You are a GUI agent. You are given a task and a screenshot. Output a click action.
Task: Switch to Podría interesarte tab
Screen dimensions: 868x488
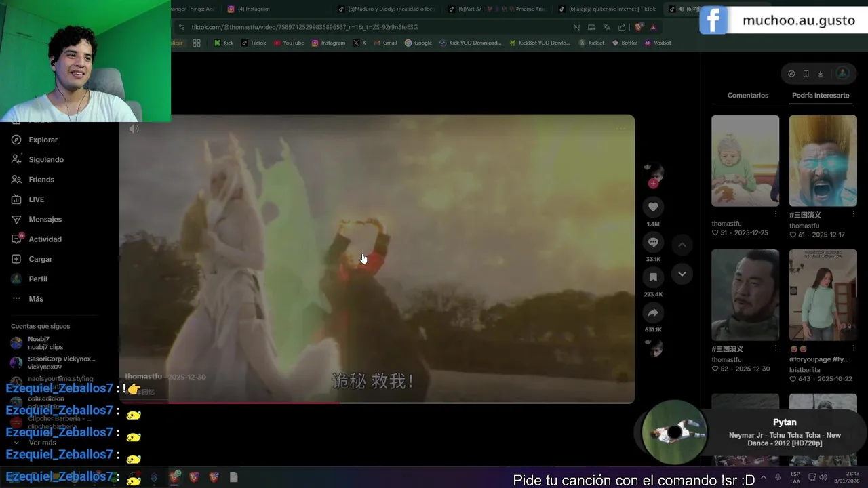click(821, 96)
